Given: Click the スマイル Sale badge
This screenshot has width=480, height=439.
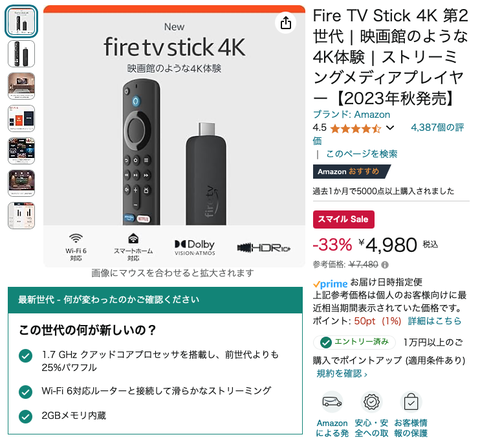Looking at the screenshot, I should (343, 219).
